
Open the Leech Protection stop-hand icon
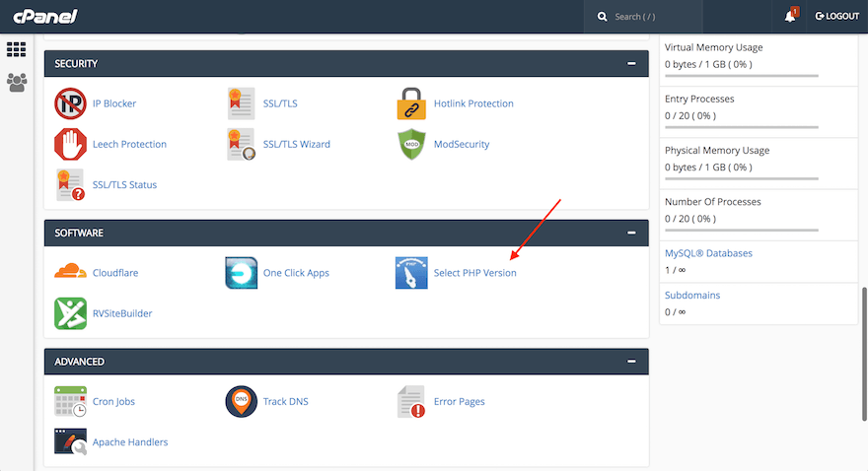pyautogui.click(x=70, y=144)
